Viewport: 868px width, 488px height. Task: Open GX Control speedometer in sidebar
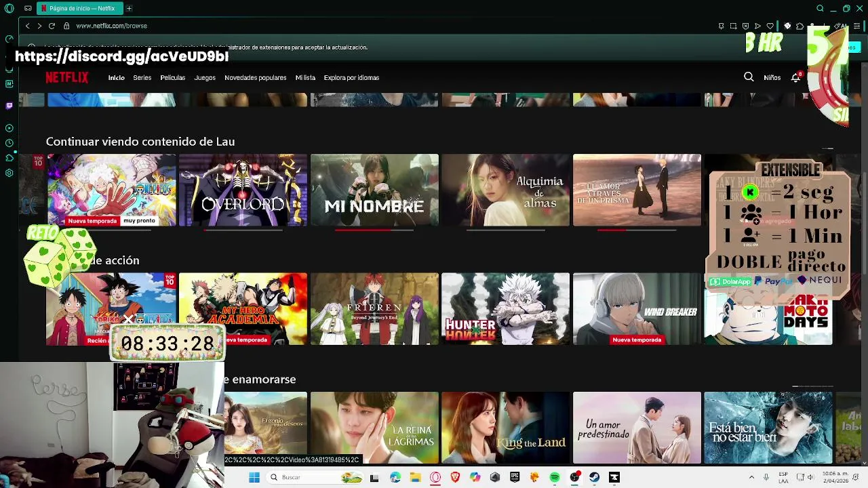9,39
